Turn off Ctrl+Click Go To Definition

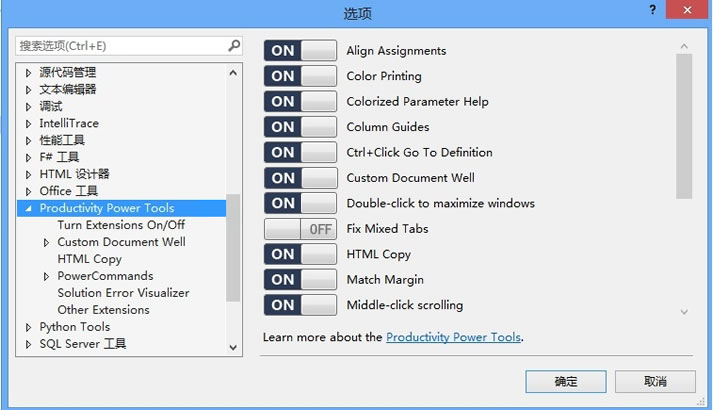pos(300,152)
